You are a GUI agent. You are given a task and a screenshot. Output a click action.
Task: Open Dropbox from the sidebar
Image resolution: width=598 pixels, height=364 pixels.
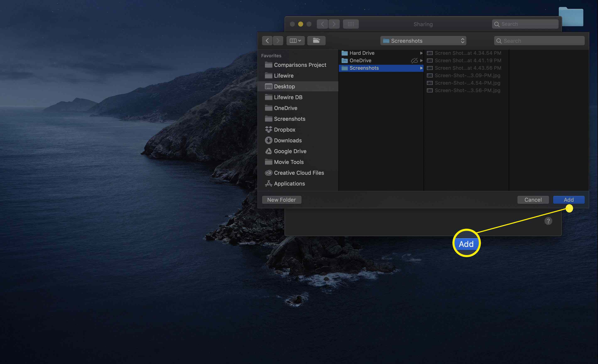[x=298, y=130]
